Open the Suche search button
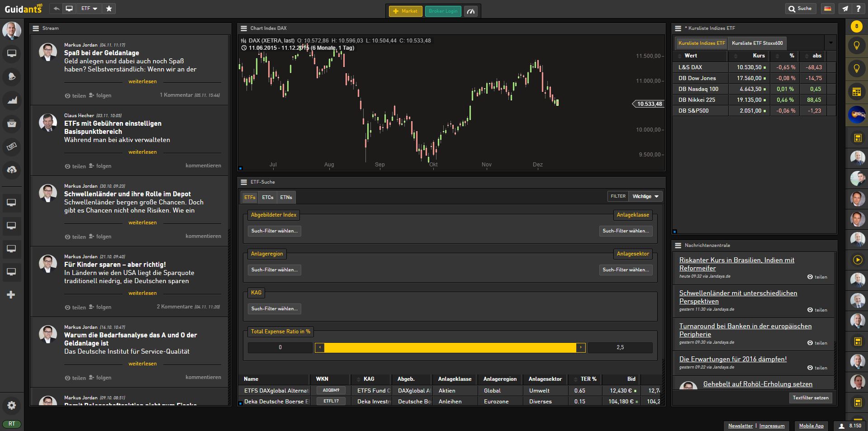The width and height of the screenshot is (868, 431). click(801, 9)
